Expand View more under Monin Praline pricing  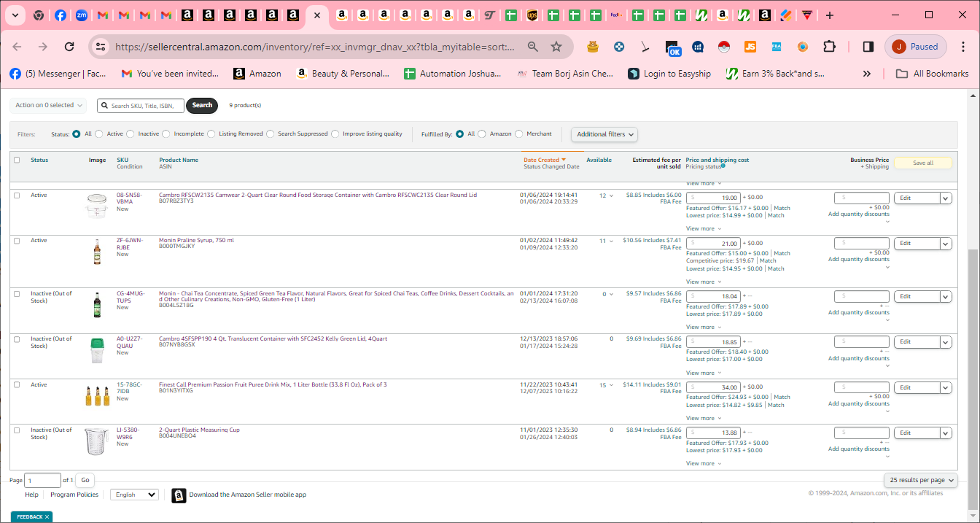click(704, 282)
